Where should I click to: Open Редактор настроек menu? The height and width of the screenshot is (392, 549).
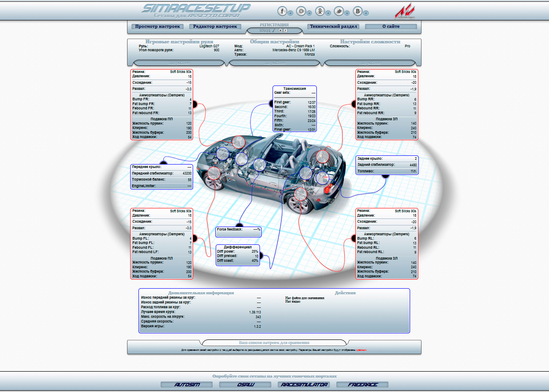pyautogui.click(x=215, y=26)
